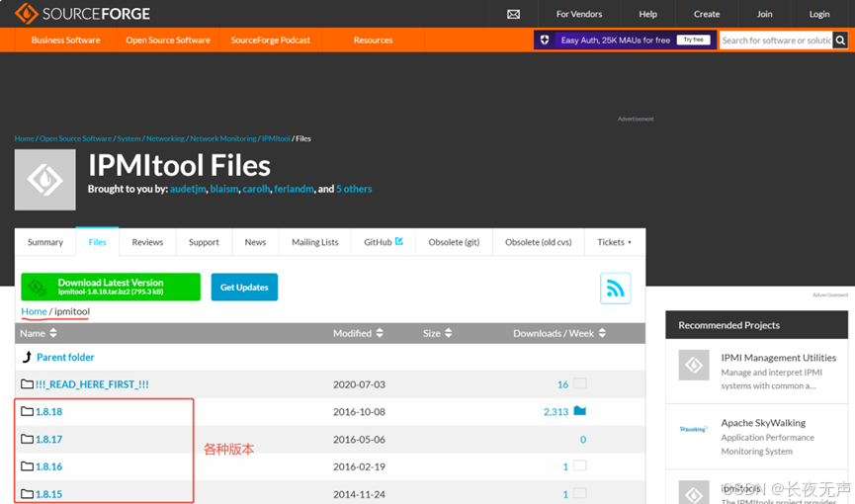Image resolution: width=855 pixels, height=504 pixels.
Task: Open the Support tab
Action: click(x=204, y=242)
